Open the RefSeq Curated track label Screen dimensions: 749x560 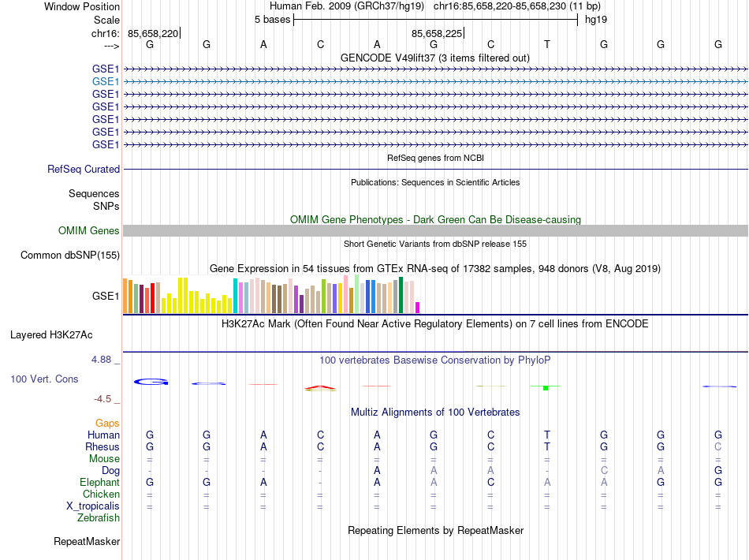84,169
